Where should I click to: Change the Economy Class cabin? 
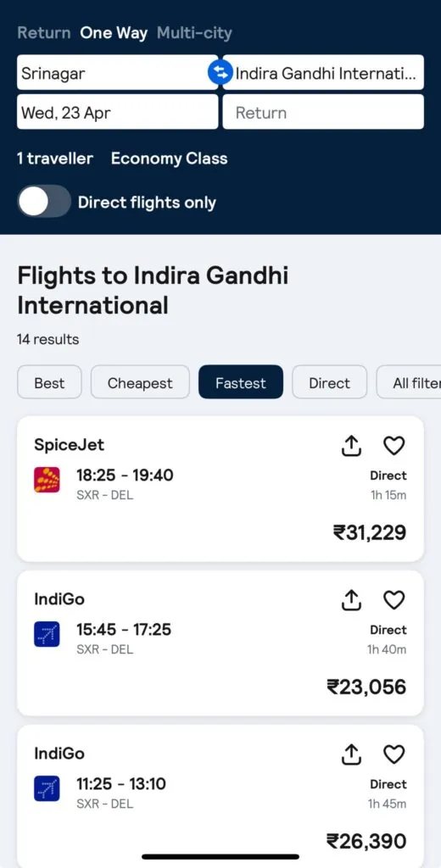[x=169, y=159]
